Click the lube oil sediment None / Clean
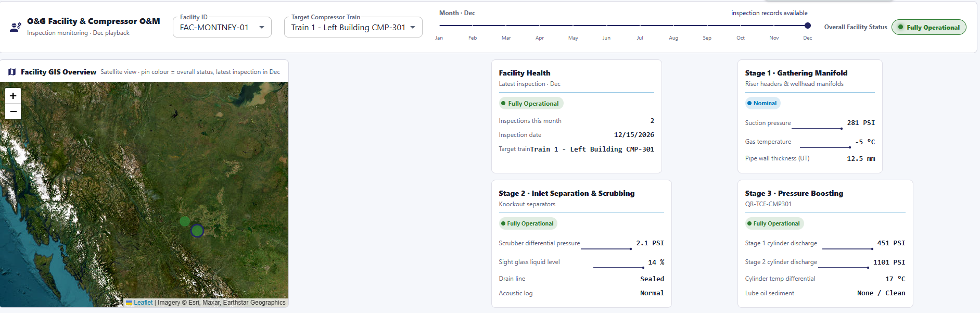The width and height of the screenshot is (980, 313). point(881,293)
